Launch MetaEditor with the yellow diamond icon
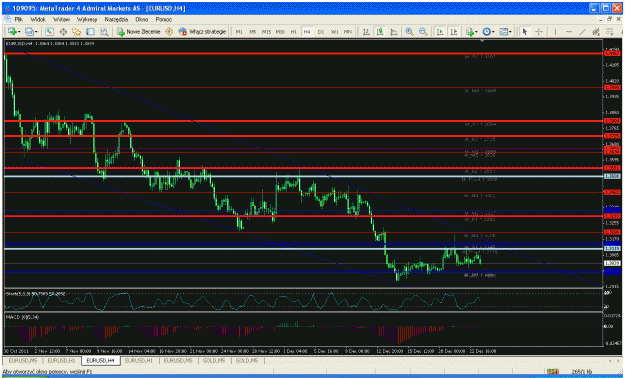This screenshot has width=625, height=378. [x=169, y=32]
